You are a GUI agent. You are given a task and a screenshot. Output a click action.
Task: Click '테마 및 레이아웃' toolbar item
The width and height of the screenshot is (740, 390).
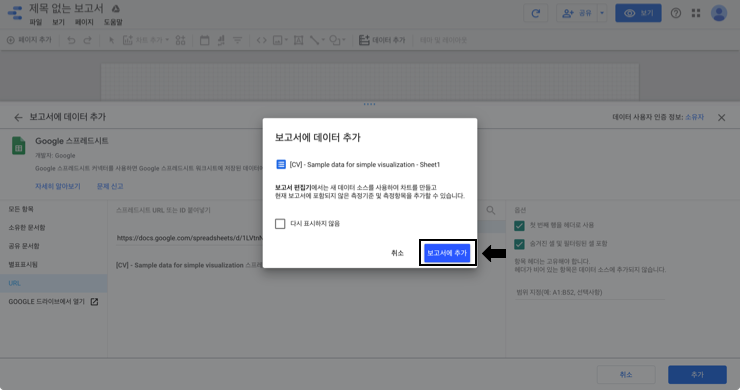(x=443, y=41)
